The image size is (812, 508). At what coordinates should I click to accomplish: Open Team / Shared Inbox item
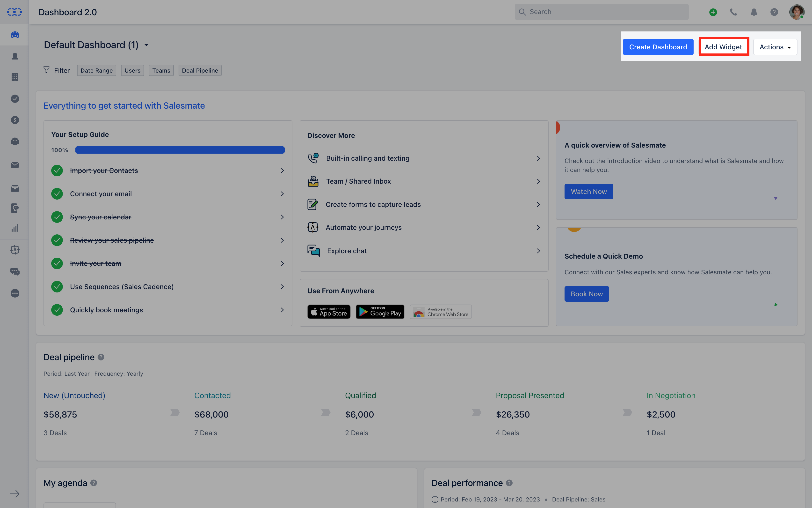(424, 181)
